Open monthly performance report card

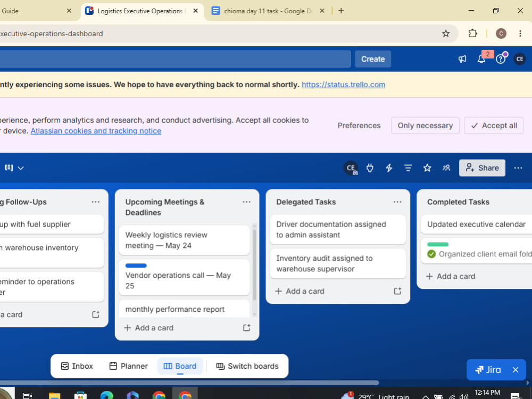[184, 309]
